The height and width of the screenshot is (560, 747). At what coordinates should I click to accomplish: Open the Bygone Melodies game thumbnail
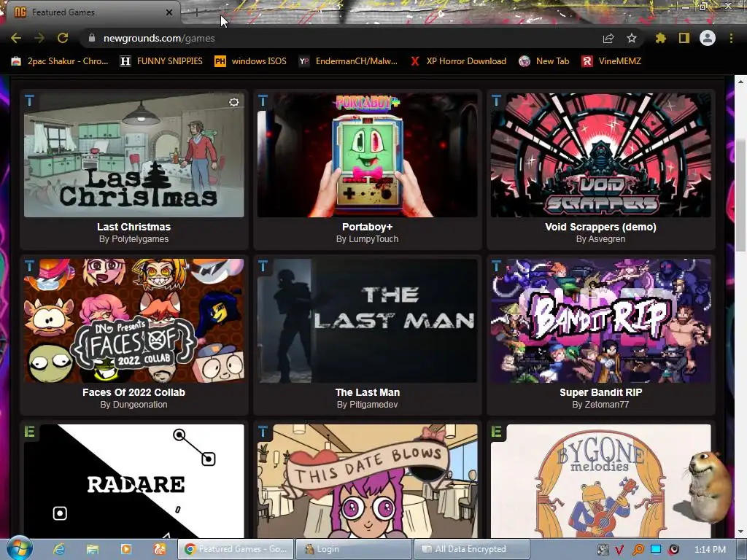601,481
